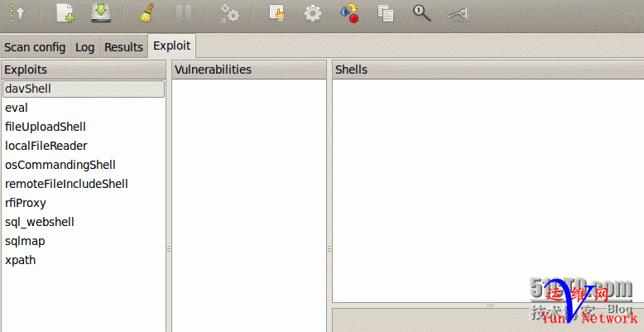Go to the Results tab
The height and width of the screenshot is (332, 644).
pyautogui.click(x=123, y=47)
